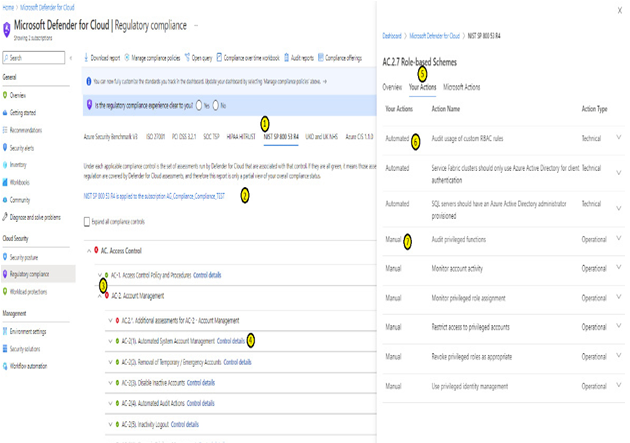Switch to HIPAA HITRUST tab
Viewport: 630px width, 443px height.
pos(241,137)
